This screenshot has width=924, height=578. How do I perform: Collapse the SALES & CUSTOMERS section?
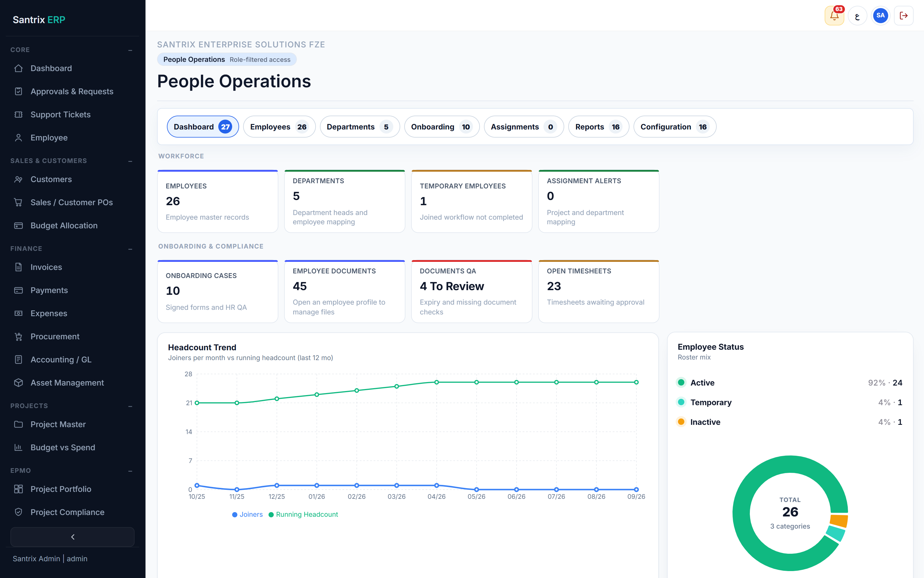(x=130, y=161)
